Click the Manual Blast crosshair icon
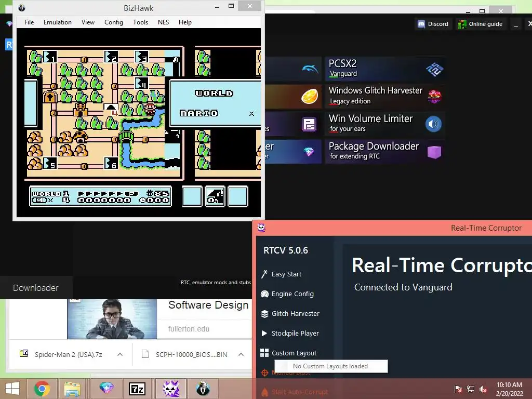532x399 pixels. [x=264, y=373]
